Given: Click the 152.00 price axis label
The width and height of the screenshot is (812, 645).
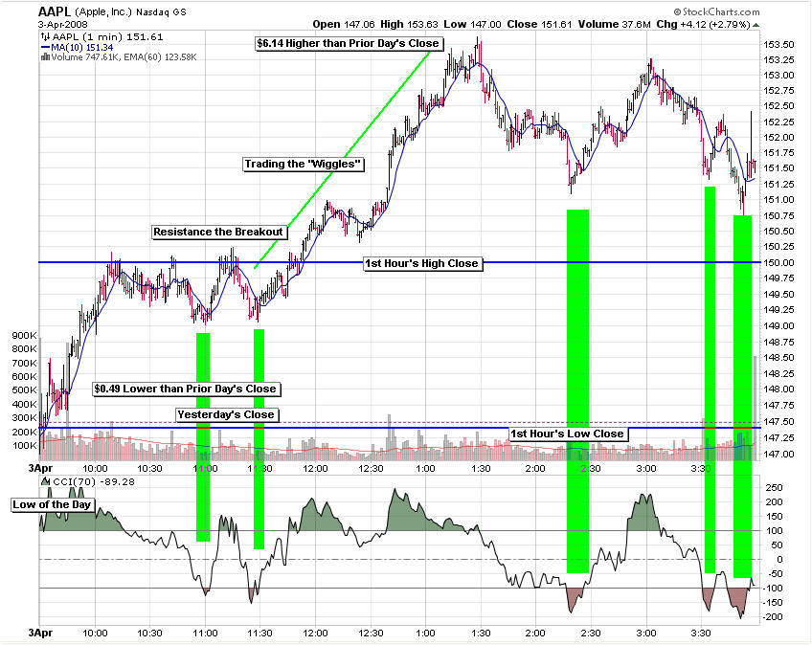Looking at the screenshot, I should click(778, 137).
